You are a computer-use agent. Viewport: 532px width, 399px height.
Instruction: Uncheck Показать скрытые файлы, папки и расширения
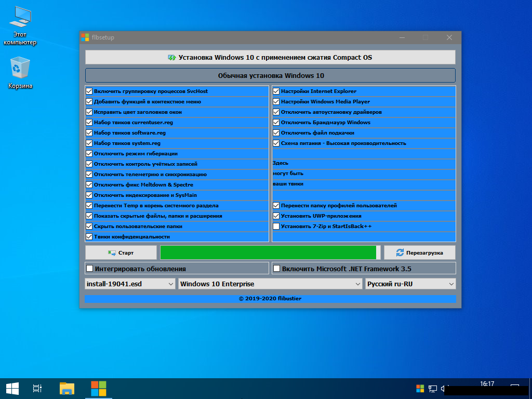tap(89, 216)
